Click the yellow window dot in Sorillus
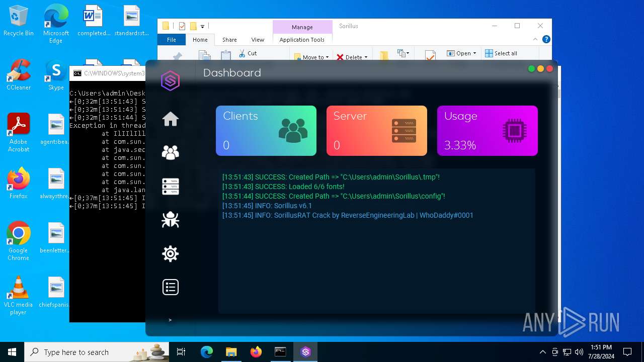Image resolution: width=644 pixels, height=362 pixels. [x=540, y=69]
